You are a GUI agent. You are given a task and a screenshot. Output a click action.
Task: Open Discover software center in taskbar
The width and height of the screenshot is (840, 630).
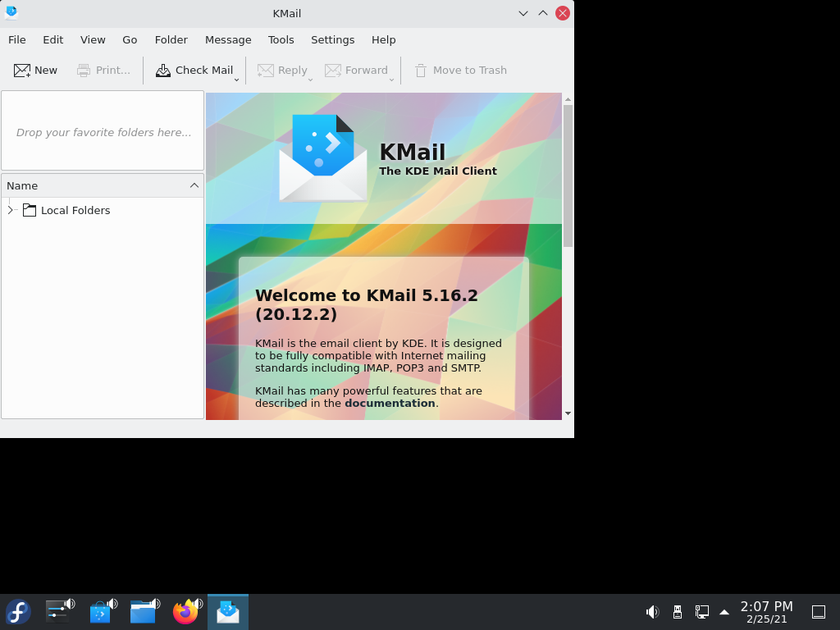pos(103,611)
